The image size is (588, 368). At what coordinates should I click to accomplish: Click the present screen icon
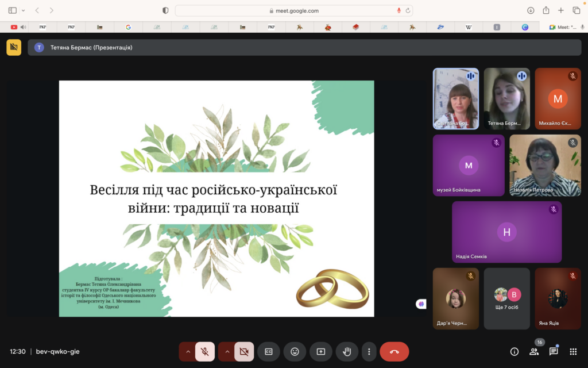[320, 351]
